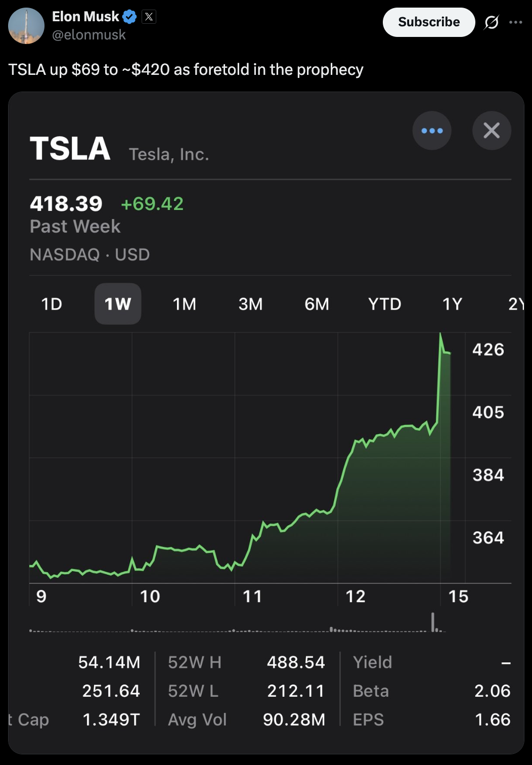532x765 pixels.
Task: Open the tweet's more options menu
Action: 516,22
